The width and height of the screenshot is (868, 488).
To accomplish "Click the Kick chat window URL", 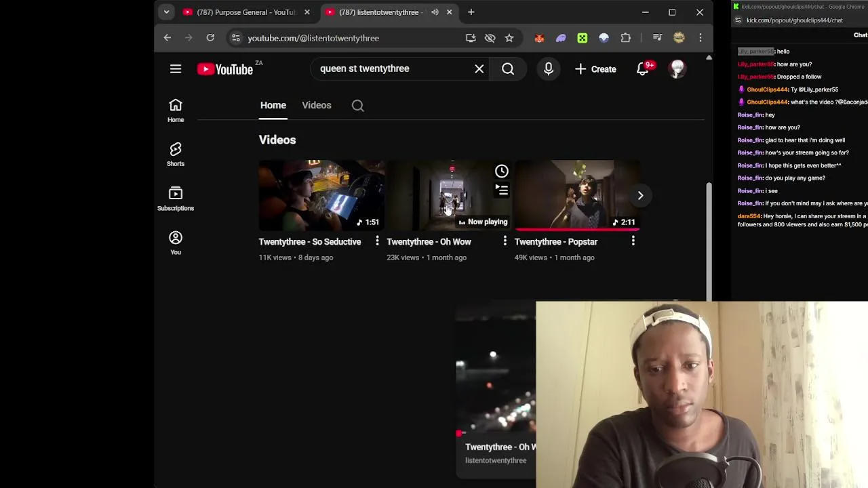I will (795, 20).
